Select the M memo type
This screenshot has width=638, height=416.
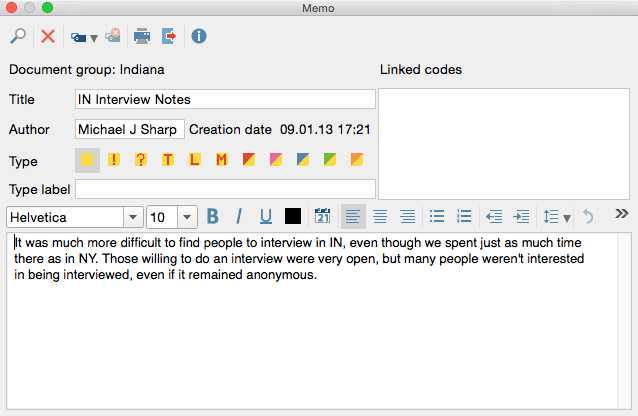[x=222, y=160]
